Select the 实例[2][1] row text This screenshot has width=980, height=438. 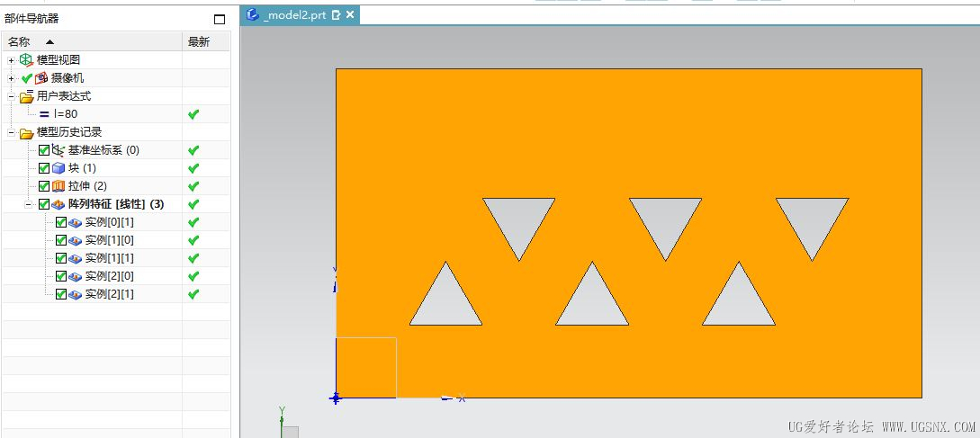[110, 294]
